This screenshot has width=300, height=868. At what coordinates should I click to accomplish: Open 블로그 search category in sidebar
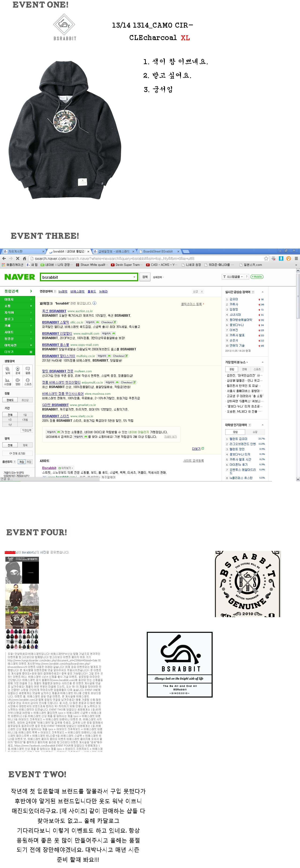point(17,319)
